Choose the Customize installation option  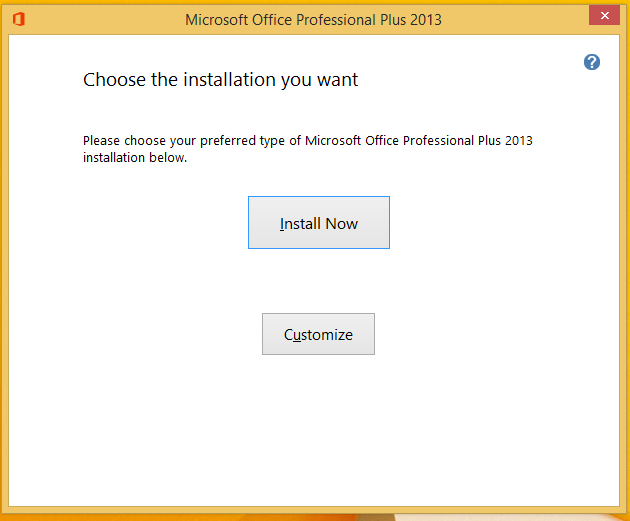coord(318,334)
